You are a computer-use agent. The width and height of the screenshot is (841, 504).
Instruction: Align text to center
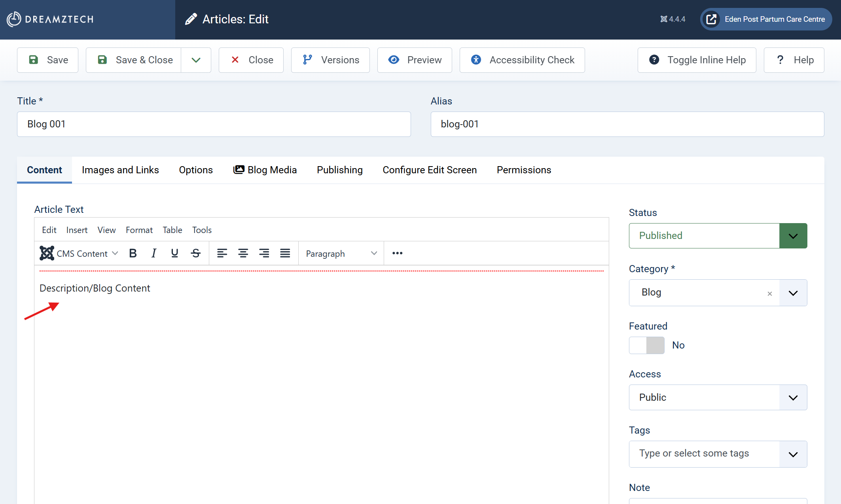click(243, 253)
